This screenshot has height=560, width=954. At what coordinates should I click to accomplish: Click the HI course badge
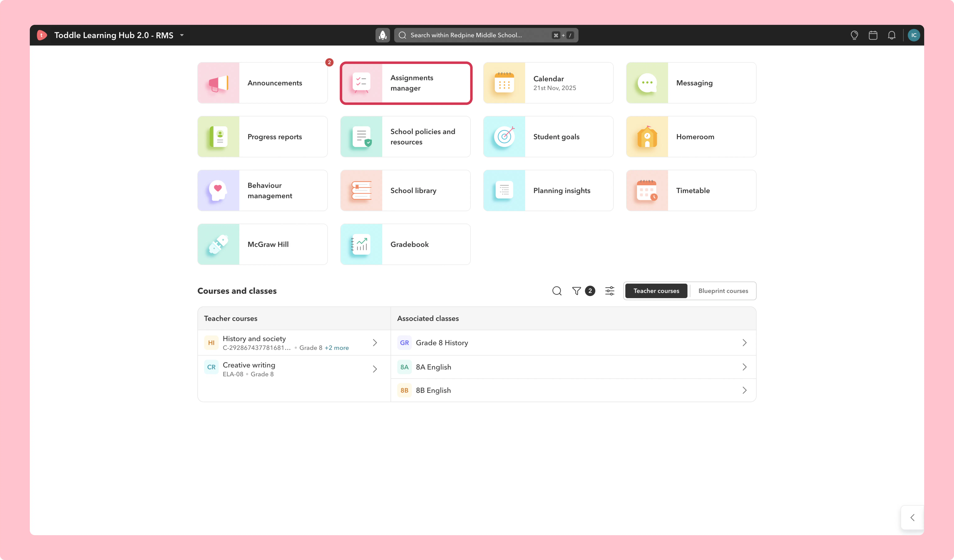tap(211, 343)
